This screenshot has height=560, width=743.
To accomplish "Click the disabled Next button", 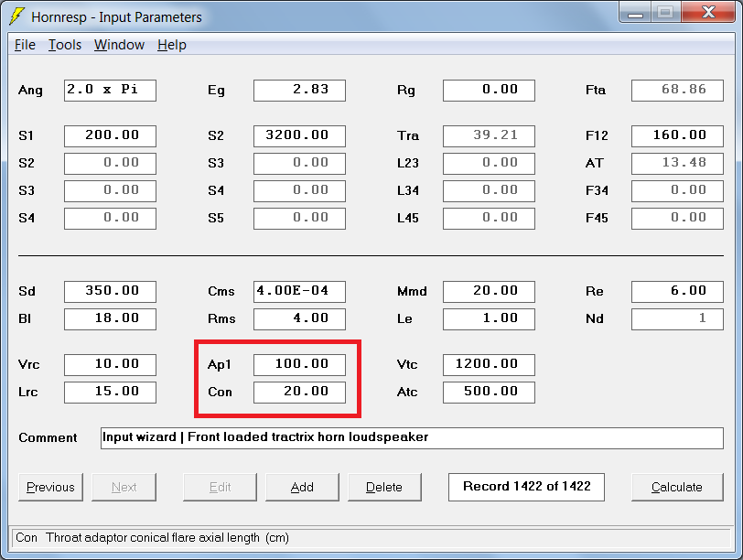I will [x=124, y=487].
